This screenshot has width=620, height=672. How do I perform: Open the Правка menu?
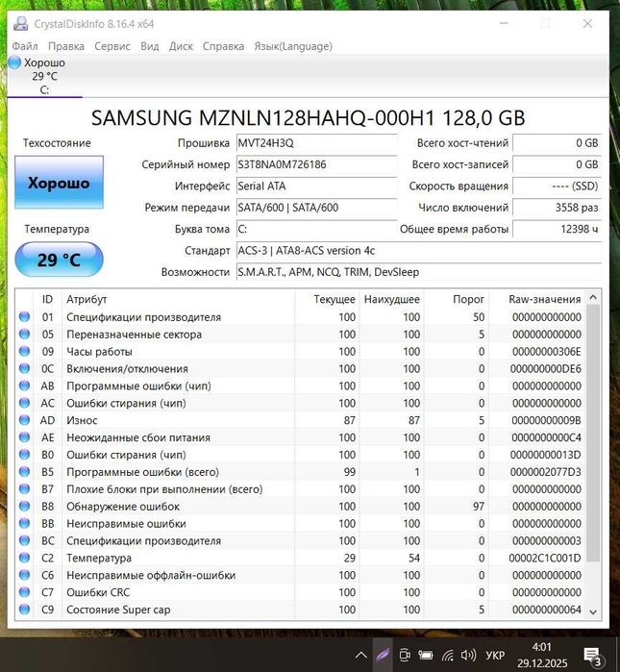coord(66,46)
